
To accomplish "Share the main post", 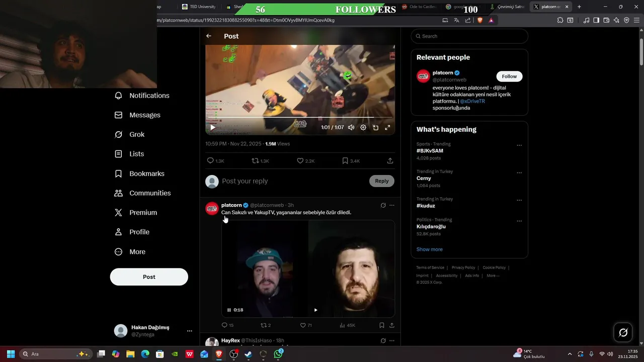I will click(390, 161).
